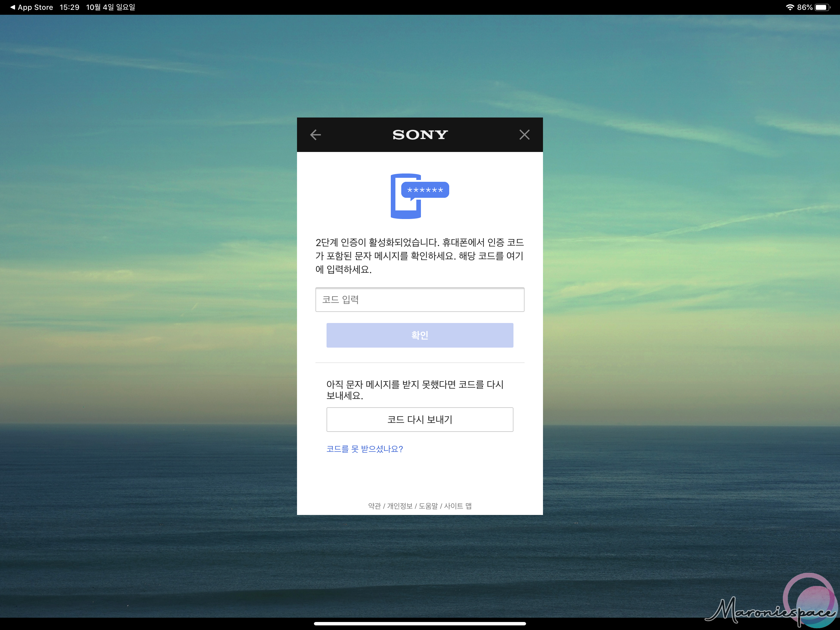Tap the Wi-Fi status icon

coord(790,7)
